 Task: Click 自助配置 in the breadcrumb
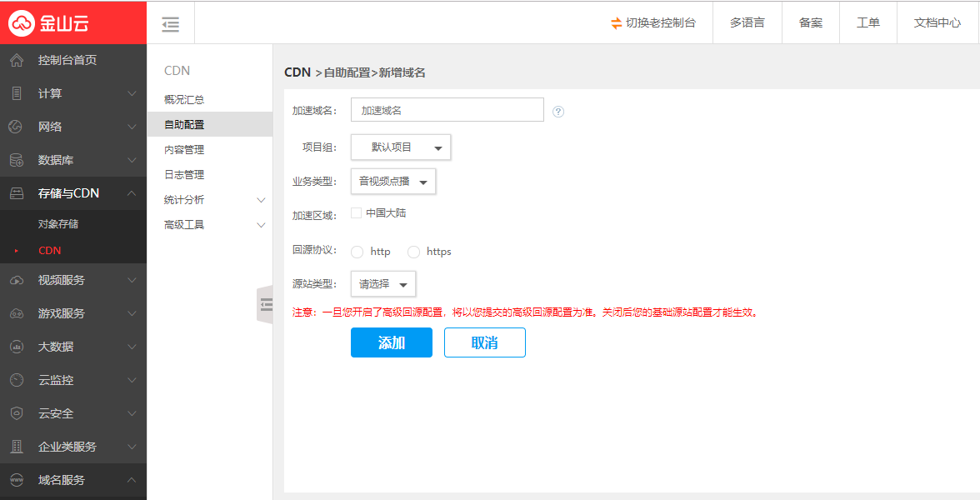tap(347, 72)
